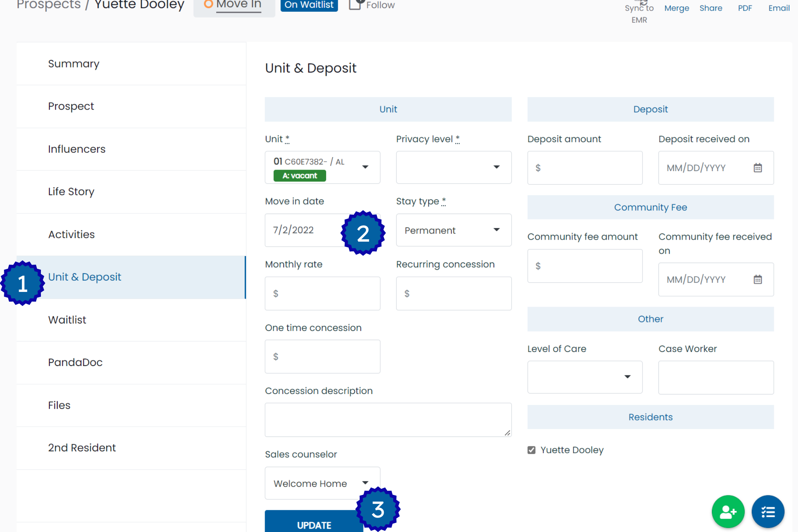Click the Unit section header
This screenshot has height=532, width=798.
388,109
